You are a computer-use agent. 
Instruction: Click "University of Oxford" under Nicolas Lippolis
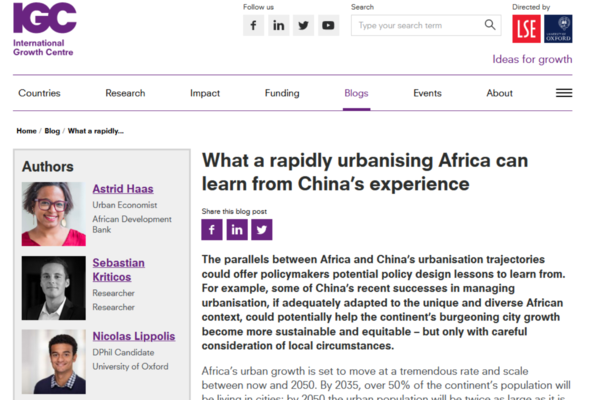click(130, 366)
